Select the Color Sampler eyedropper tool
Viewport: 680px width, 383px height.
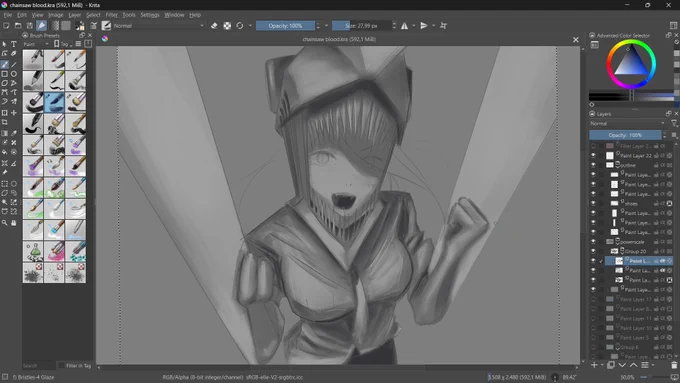[x=14, y=133]
